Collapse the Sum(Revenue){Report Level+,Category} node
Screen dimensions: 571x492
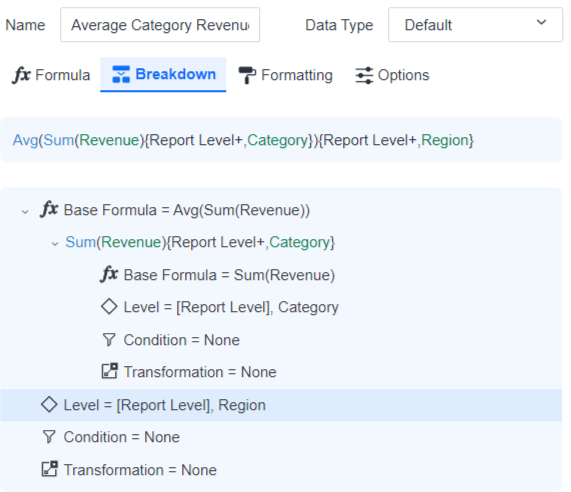click(55, 244)
